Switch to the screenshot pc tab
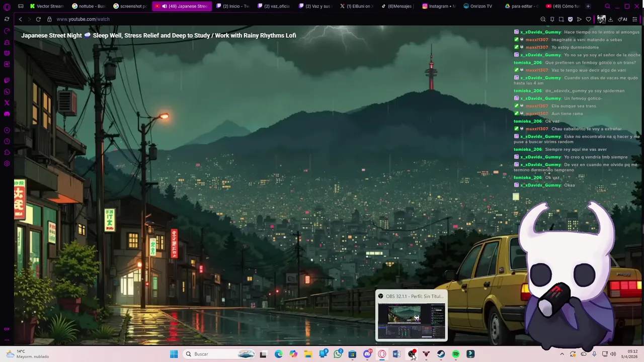644x362 pixels. tap(130, 6)
